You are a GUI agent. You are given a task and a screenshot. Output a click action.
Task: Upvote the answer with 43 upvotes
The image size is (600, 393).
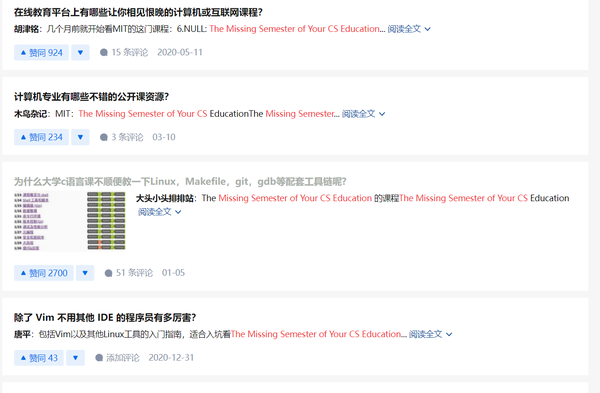39,358
